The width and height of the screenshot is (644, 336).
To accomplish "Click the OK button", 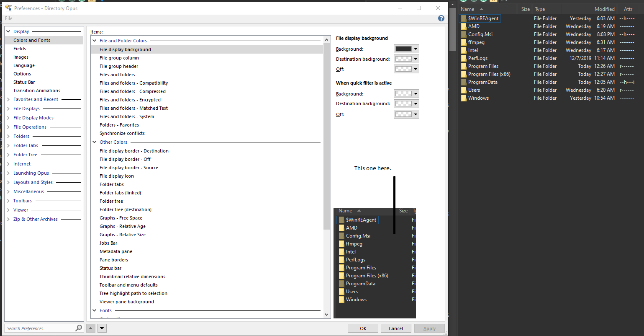I will pos(363,328).
